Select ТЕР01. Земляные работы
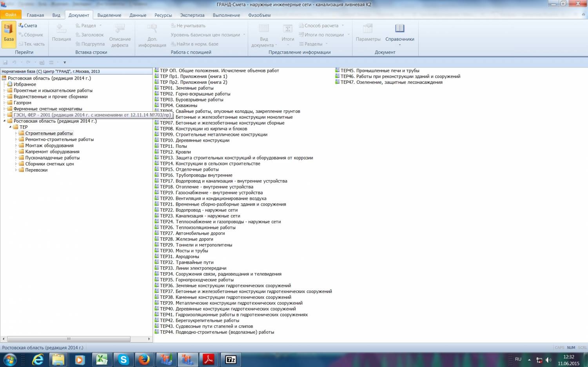The height and width of the screenshot is (367, 588). [x=187, y=88]
